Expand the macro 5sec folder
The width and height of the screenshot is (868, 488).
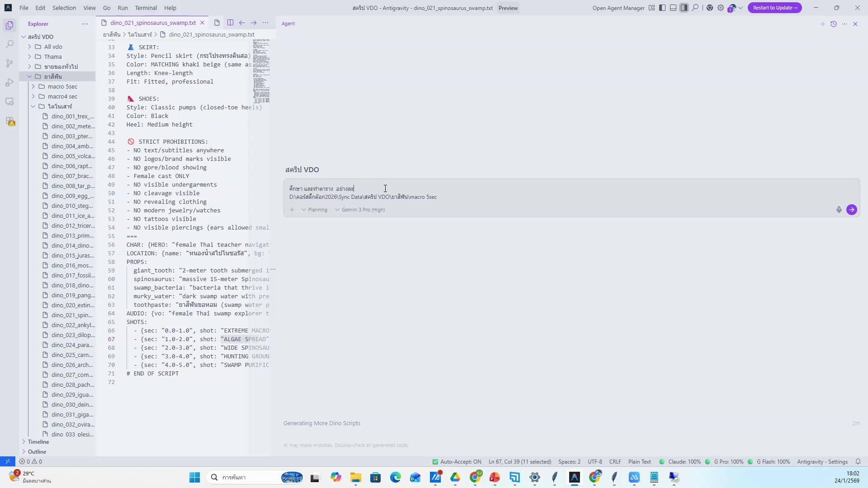[x=62, y=86]
